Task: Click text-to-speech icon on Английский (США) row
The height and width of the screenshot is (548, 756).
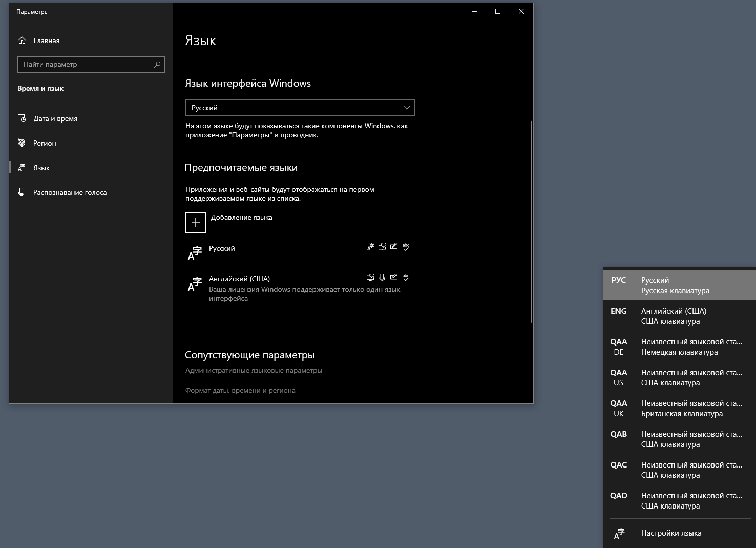Action: [x=370, y=278]
